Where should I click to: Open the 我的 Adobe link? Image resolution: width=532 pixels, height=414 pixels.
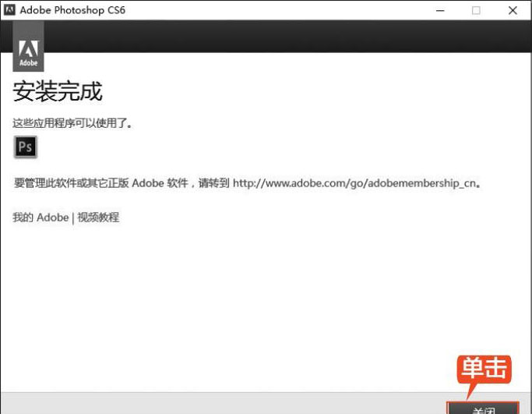(x=41, y=218)
